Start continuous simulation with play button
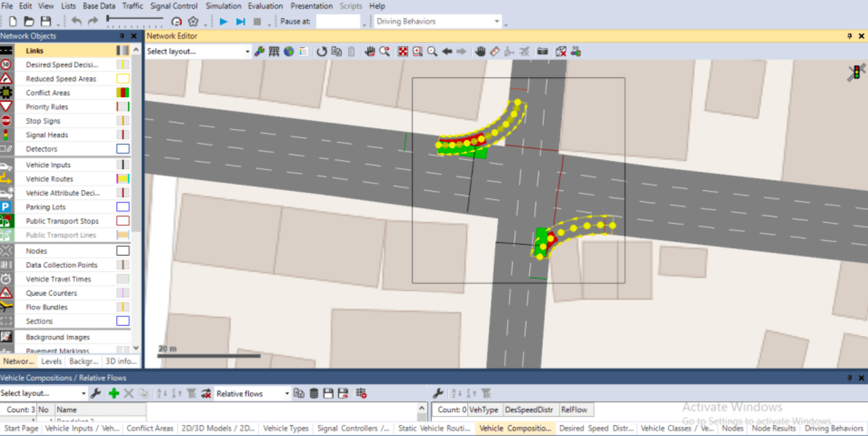Screen dimensions: 868x436 click(x=223, y=22)
